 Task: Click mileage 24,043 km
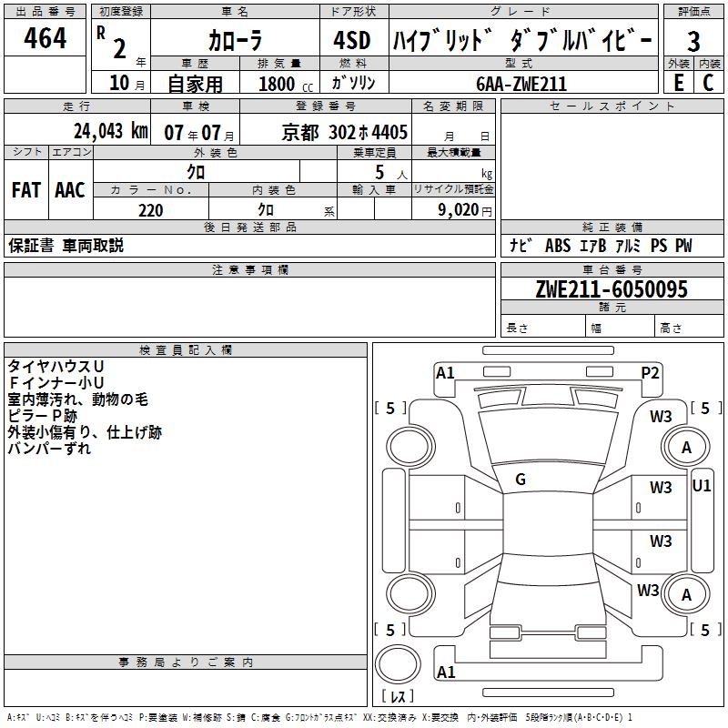[x=111, y=131]
